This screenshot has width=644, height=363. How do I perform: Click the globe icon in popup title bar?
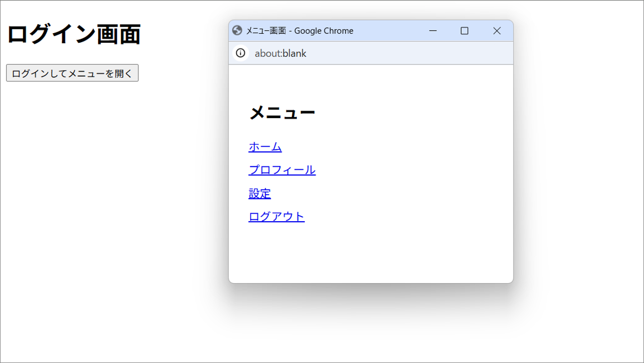click(x=238, y=31)
